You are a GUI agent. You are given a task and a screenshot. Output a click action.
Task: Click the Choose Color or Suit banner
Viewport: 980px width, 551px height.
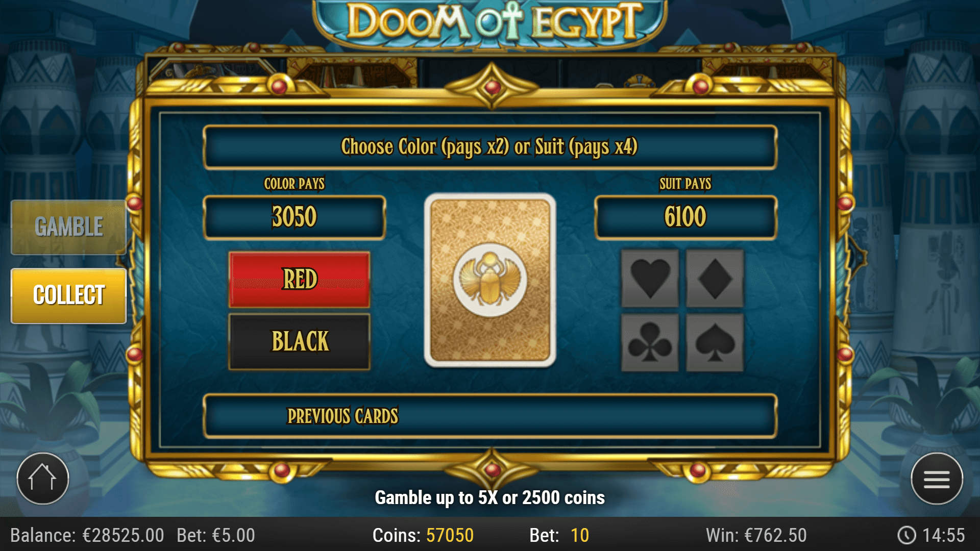click(x=490, y=147)
